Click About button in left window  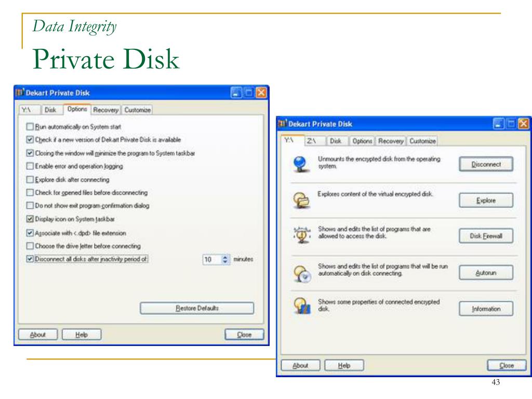tap(37, 335)
